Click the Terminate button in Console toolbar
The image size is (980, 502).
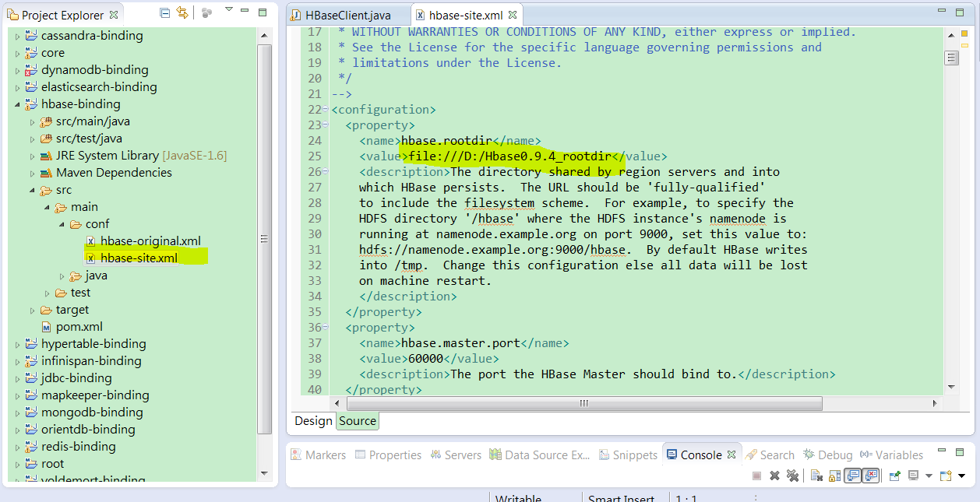[756, 476]
